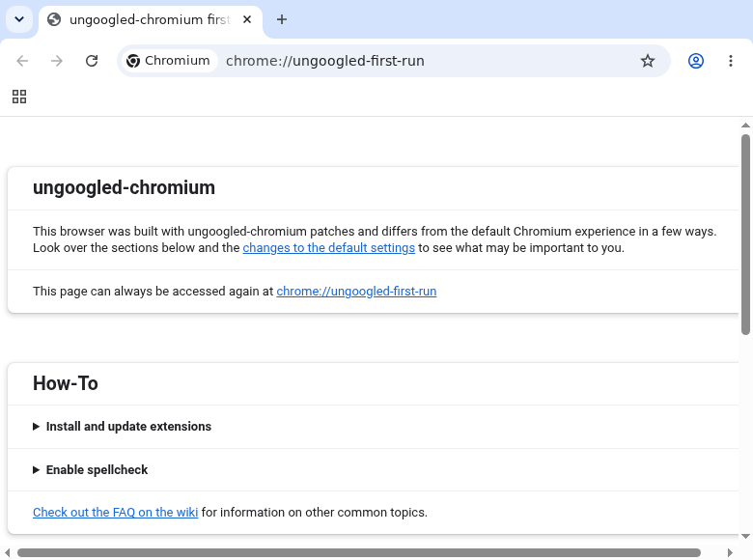Image resolution: width=753 pixels, height=560 pixels.
Task: Go back using the back arrow
Action: click(22, 61)
